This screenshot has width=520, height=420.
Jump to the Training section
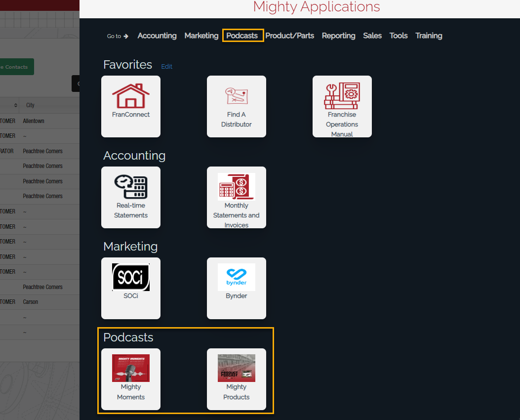coord(429,36)
